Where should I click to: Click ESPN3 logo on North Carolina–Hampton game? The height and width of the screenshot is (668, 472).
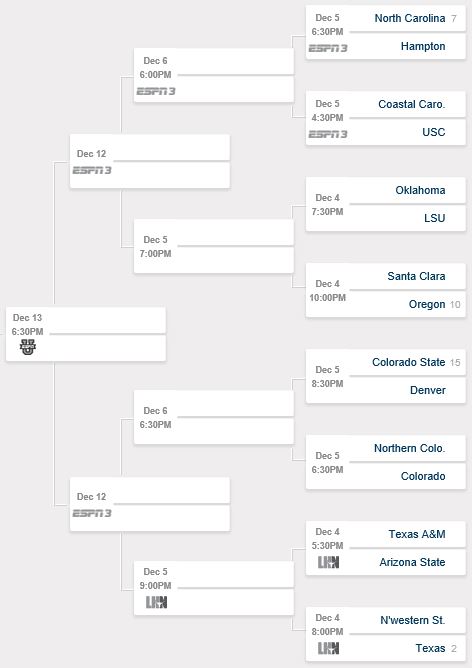pos(328,48)
